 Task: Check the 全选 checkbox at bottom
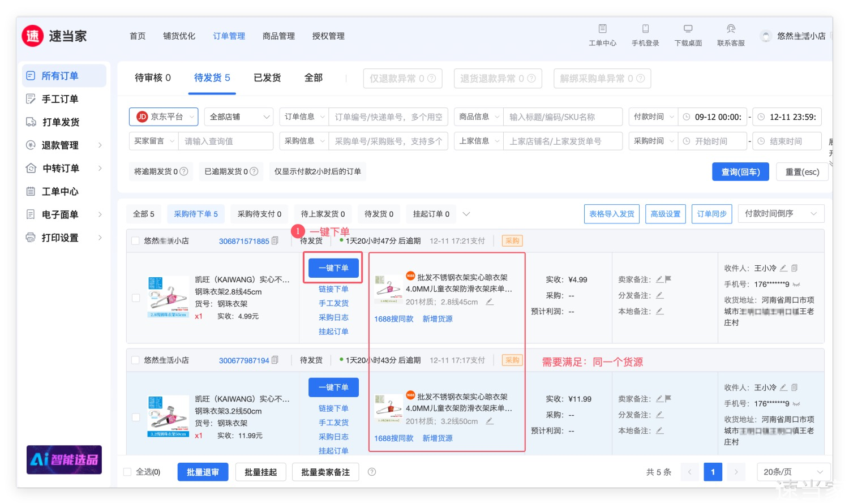coord(127,472)
